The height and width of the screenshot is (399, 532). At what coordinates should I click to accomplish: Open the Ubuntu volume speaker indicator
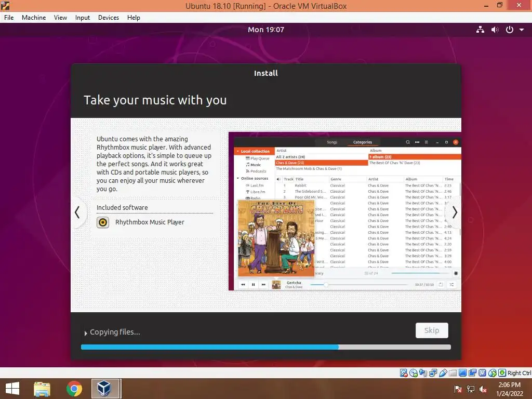point(495,30)
